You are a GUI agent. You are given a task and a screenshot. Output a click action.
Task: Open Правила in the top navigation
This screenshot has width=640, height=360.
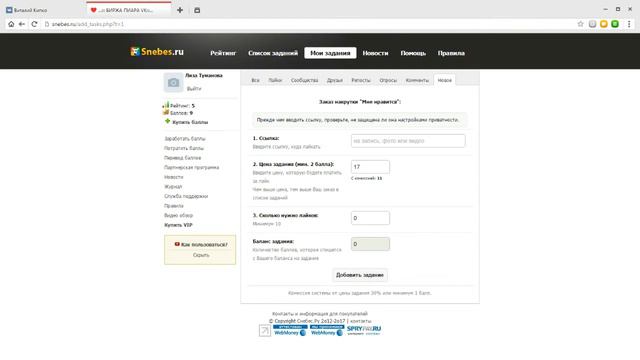pyautogui.click(x=451, y=53)
